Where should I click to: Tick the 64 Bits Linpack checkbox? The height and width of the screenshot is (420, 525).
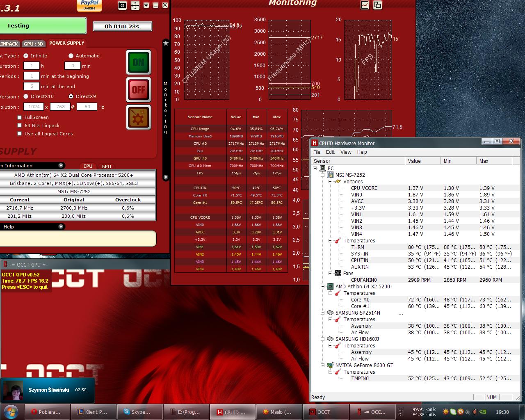(x=19, y=126)
